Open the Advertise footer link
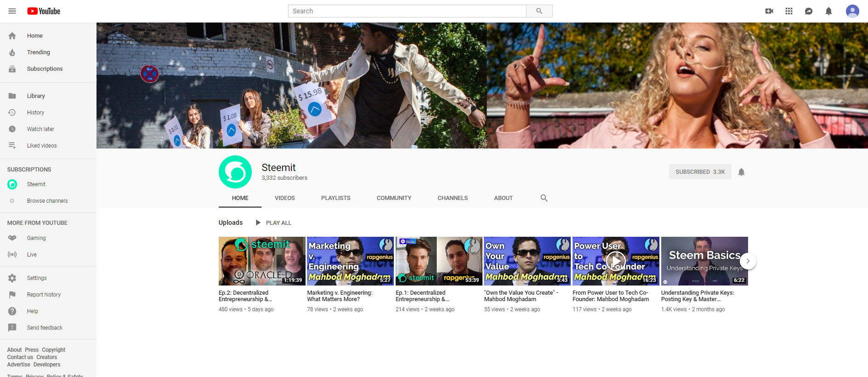Image resolution: width=868 pixels, height=377 pixels. pyautogui.click(x=19, y=365)
